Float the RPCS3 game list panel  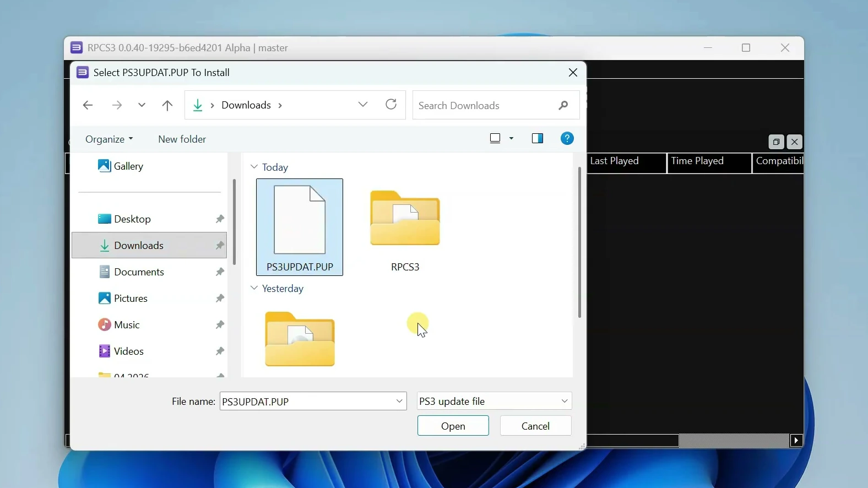tap(776, 142)
